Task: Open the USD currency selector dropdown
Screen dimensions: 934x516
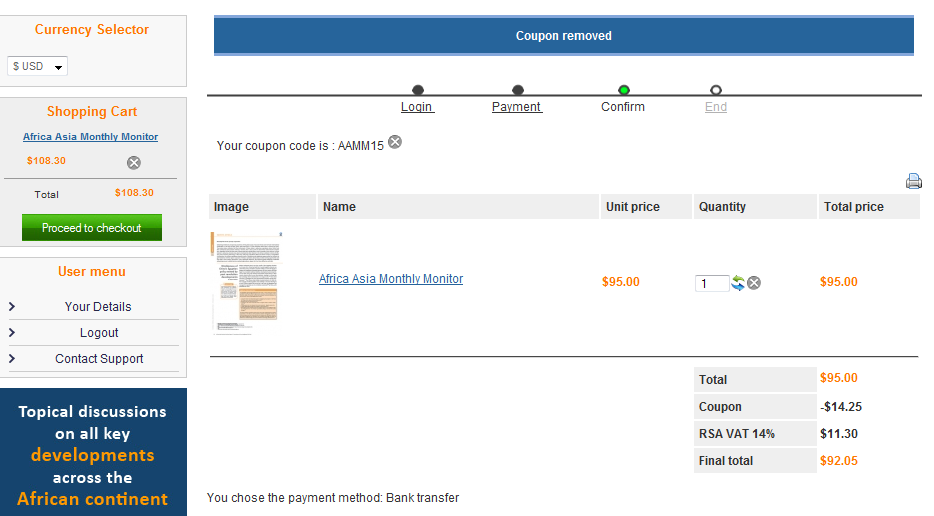Action: pos(38,67)
